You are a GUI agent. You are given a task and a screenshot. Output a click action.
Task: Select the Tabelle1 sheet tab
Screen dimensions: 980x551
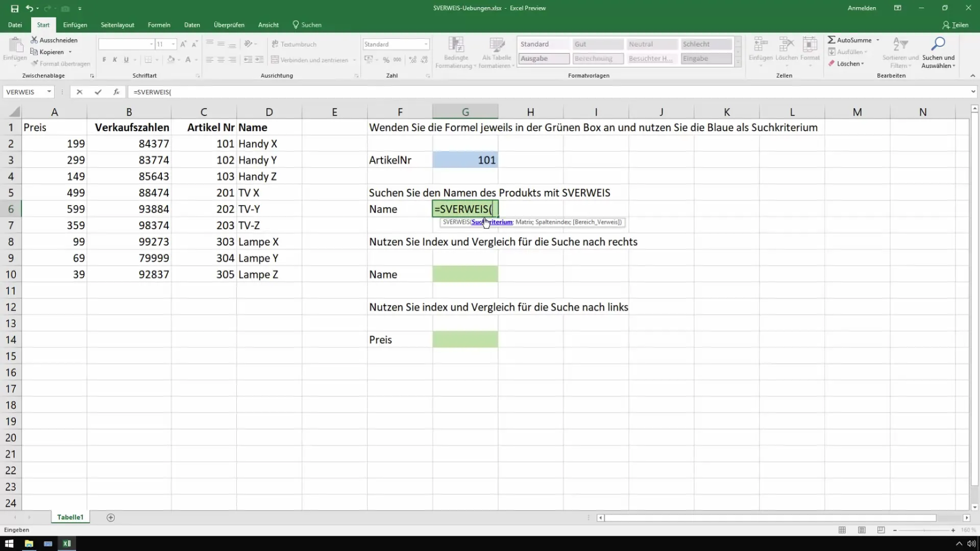point(70,517)
